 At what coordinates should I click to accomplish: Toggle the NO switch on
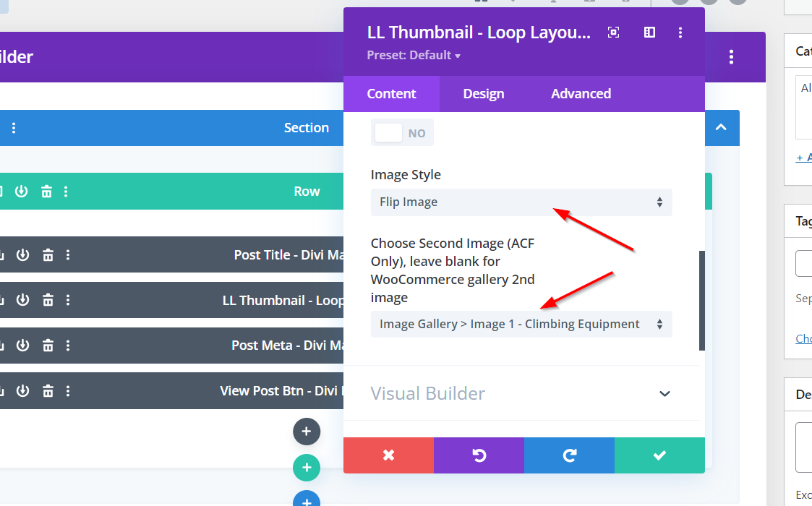tap(402, 133)
